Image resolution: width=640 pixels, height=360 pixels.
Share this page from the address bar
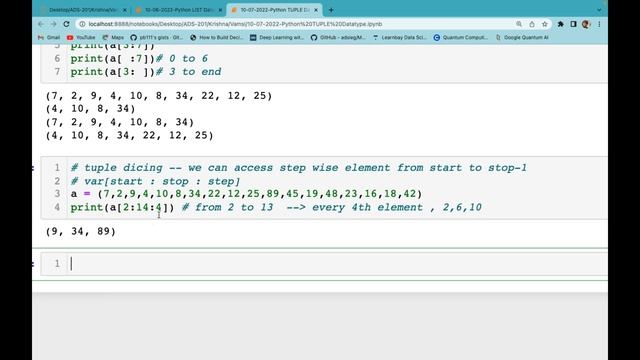[x=532, y=24]
